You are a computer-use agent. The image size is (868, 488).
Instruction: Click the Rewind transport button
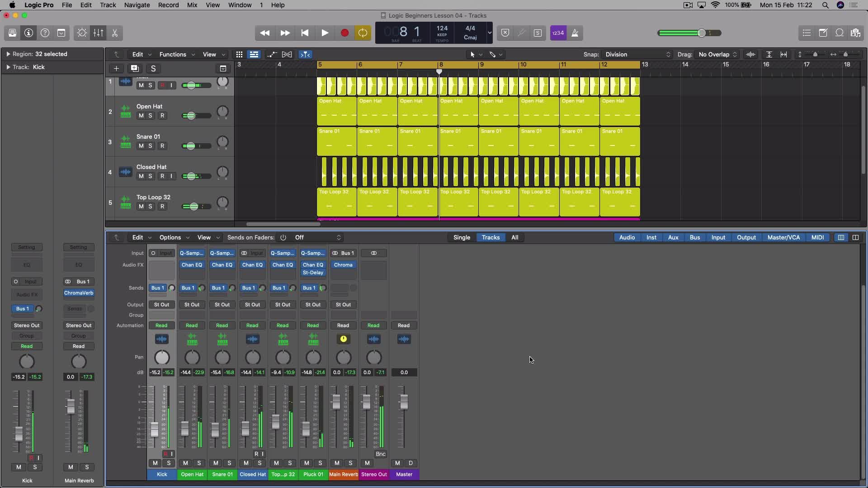(x=265, y=33)
